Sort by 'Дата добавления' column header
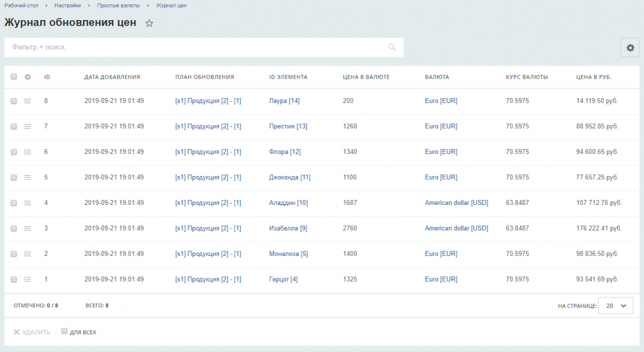This screenshot has width=644, height=352. (112, 77)
